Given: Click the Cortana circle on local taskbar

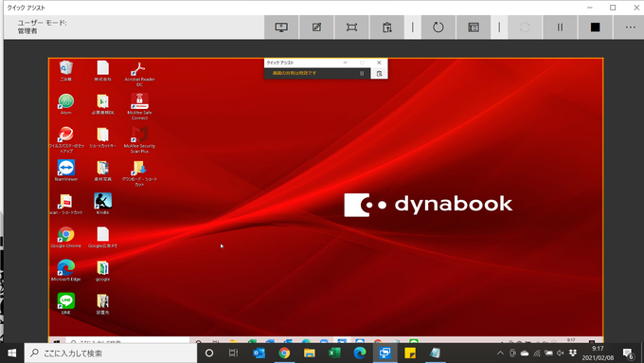Looking at the screenshot, I should [x=209, y=354].
